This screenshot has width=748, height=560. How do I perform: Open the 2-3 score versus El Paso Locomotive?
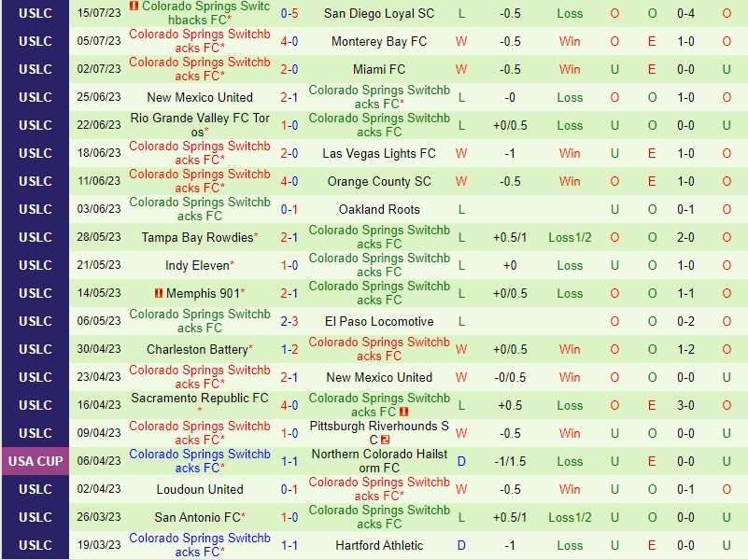289,321
